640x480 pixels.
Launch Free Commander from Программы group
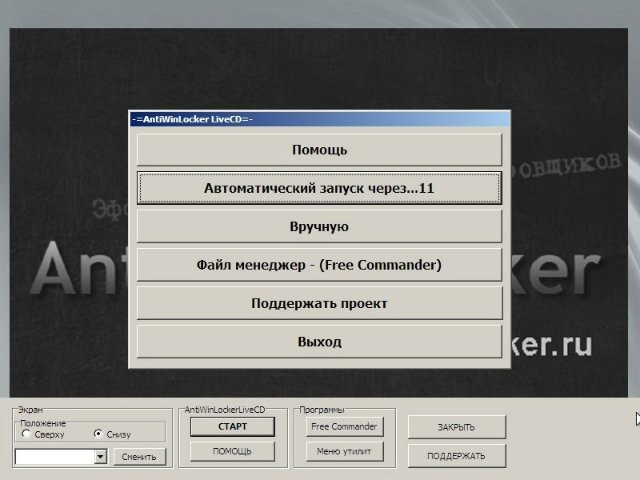[344, 427]
